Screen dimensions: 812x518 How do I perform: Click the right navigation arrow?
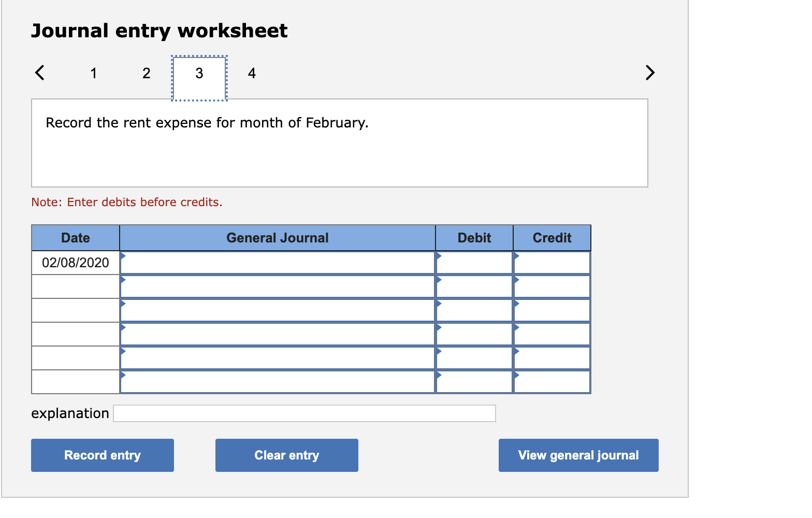(650, 73)
